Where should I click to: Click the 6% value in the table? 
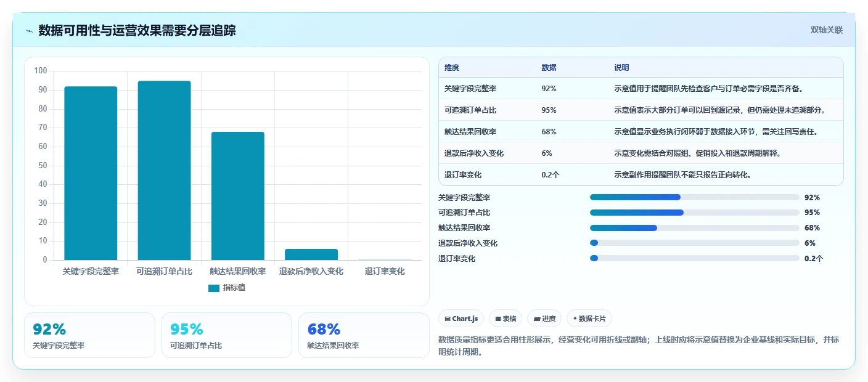(547, 153)
